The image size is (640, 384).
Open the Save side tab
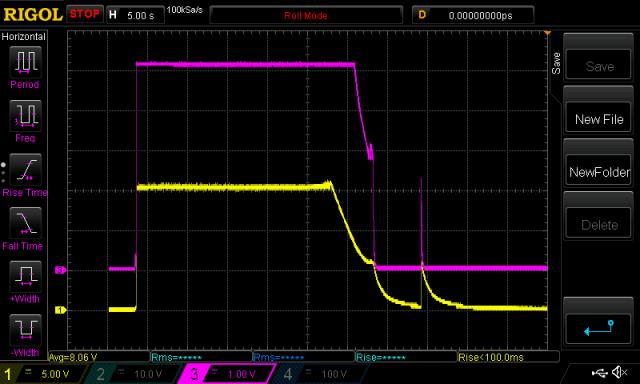556,63
